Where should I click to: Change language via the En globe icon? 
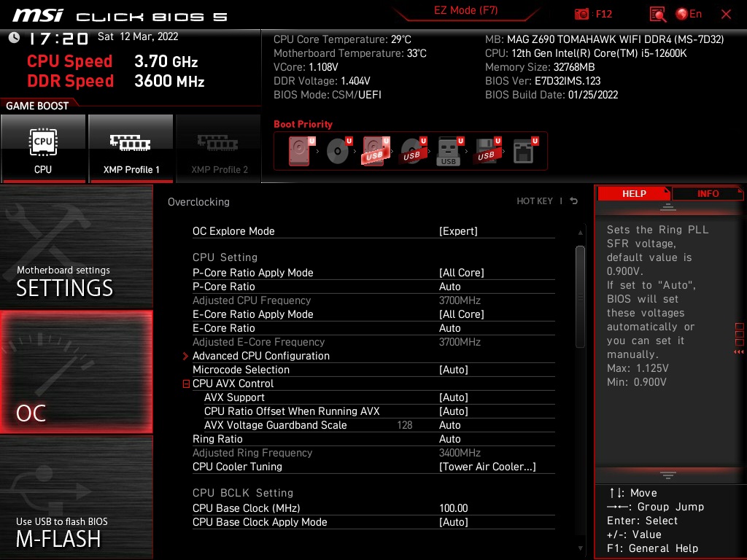689,15
